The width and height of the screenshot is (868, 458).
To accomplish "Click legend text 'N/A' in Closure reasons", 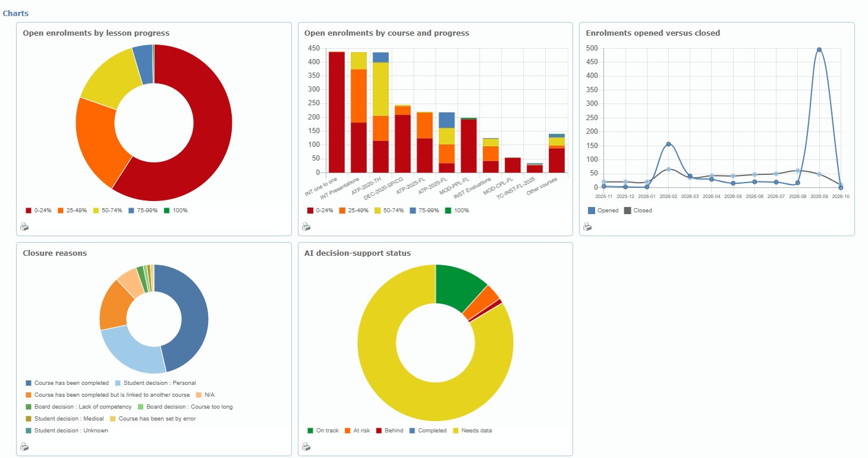I will 209,395.
